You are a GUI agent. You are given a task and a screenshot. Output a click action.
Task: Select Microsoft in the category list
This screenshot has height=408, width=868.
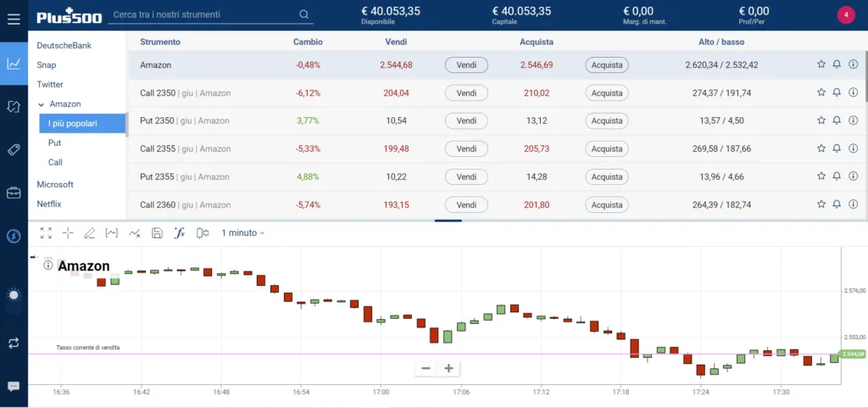pyautogui.click(x=55, y=184)
